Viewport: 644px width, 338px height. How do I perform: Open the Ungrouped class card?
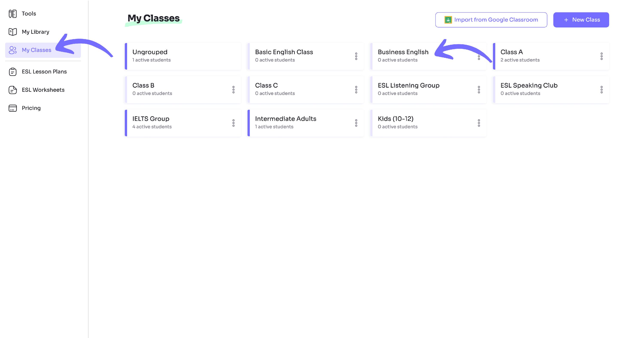pos(183,56)
